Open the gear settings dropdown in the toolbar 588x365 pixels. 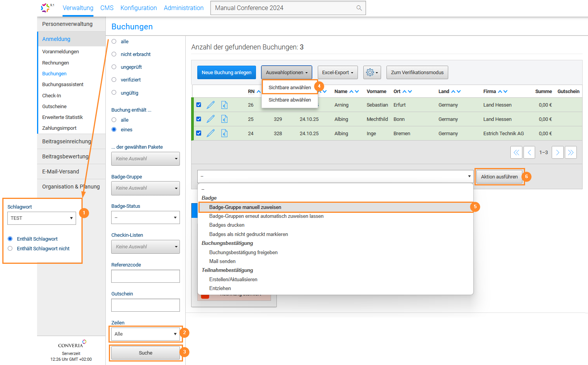(x=372, y=73)
